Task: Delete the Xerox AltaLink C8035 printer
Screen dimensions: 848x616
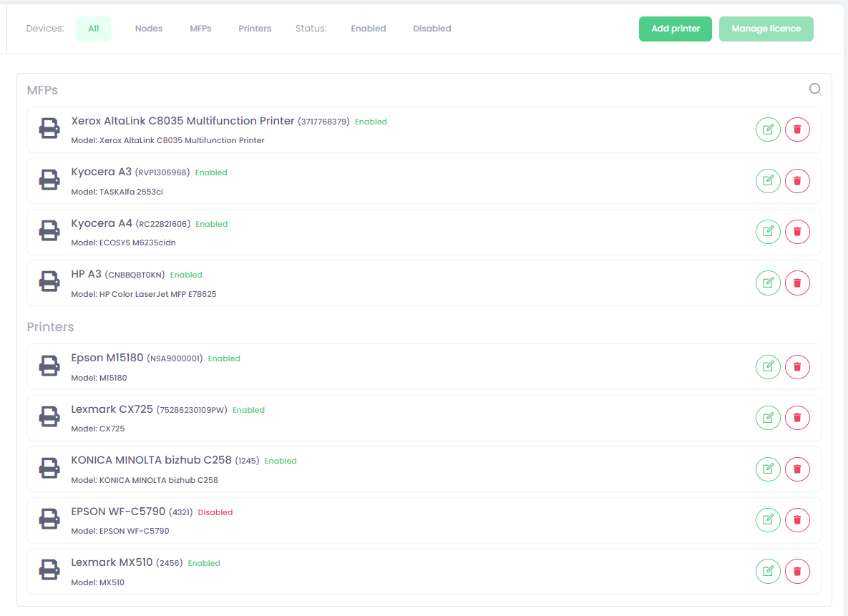Action: [797, 129]
